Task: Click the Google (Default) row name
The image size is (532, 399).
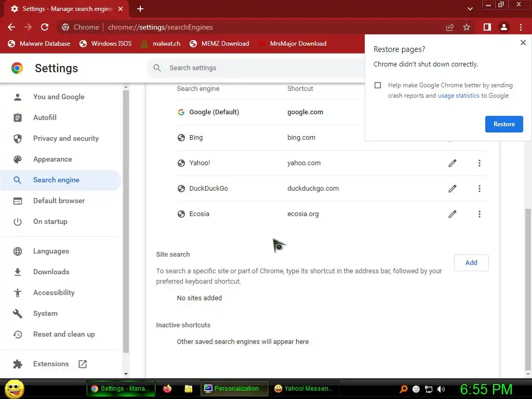Action: coord(214,112)
